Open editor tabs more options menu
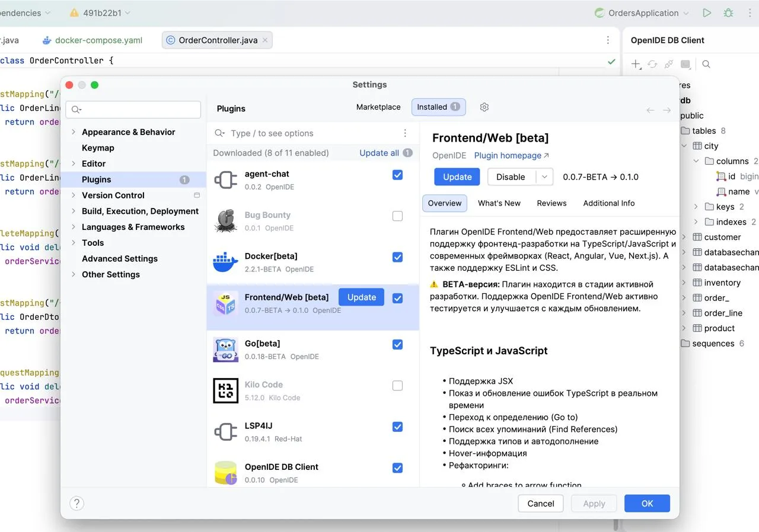Screen dimensions: 759x532 click(608, 40)
